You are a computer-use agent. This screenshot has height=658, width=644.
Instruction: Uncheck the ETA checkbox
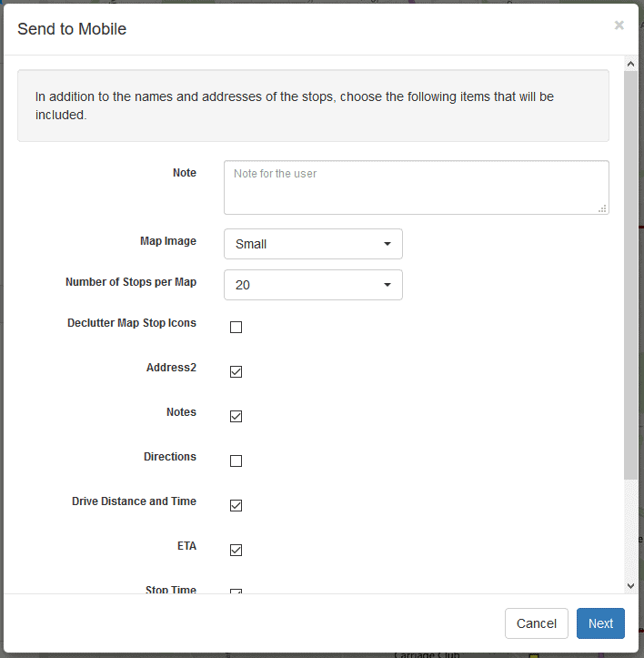[x=236, y=550]
